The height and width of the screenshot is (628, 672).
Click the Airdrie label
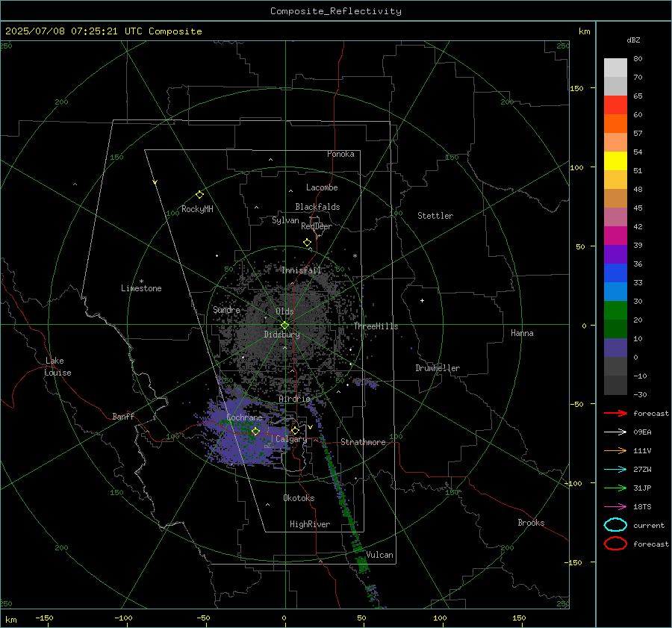click(294, 399)
